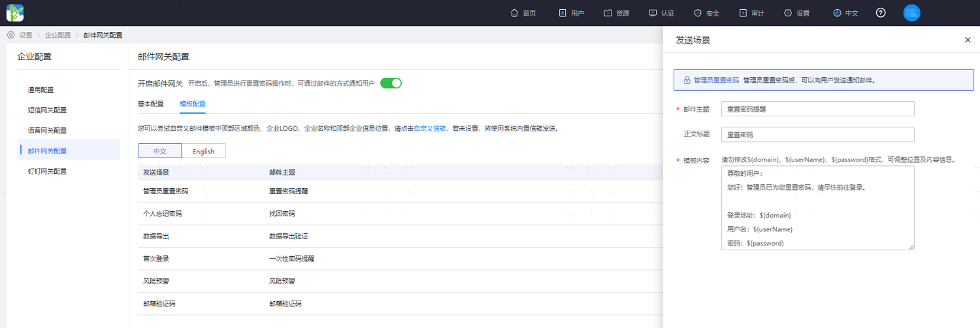Select 短信网关配置 in the sidebar
Screen dimensions: 980x328
click(47, 110)
